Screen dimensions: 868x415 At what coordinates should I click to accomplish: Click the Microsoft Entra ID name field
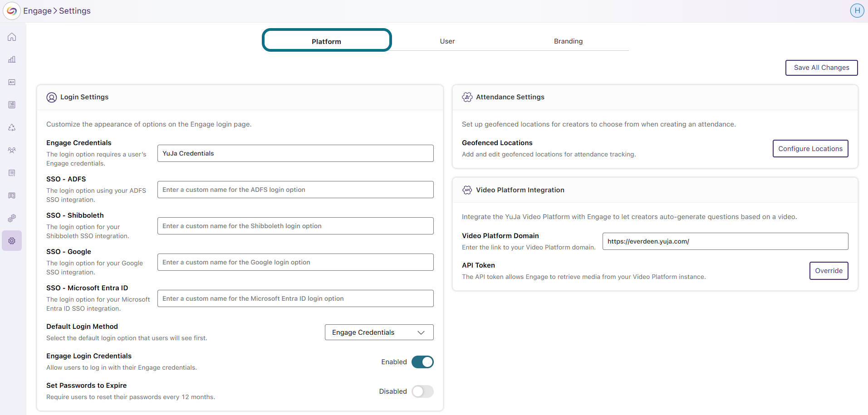295,298
